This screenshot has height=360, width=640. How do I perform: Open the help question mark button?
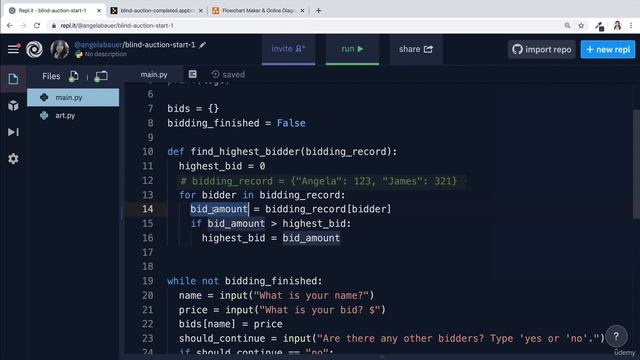(616, 336)
